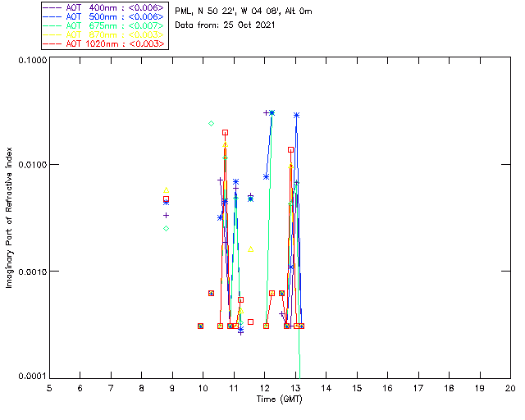Image resolution: width=525 pixels, height=420 pixels.
Task: Click the AOT 400nm legend entry
Action: [103, 7]
